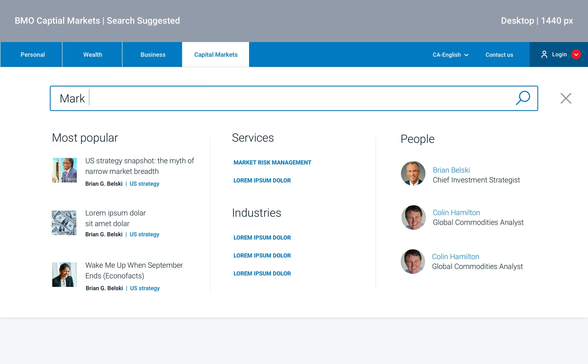Click the Industries heading

pyautogui.click(x=257, y=213)
